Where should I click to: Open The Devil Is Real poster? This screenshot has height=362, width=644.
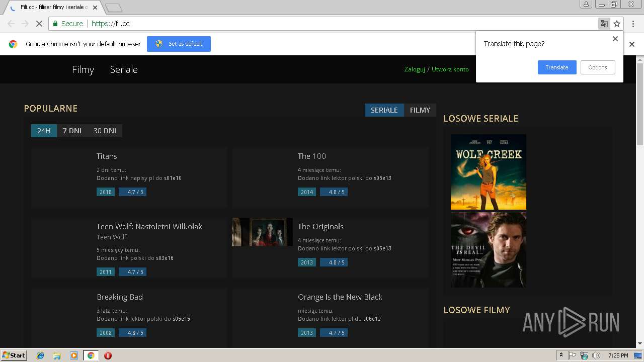489,249
